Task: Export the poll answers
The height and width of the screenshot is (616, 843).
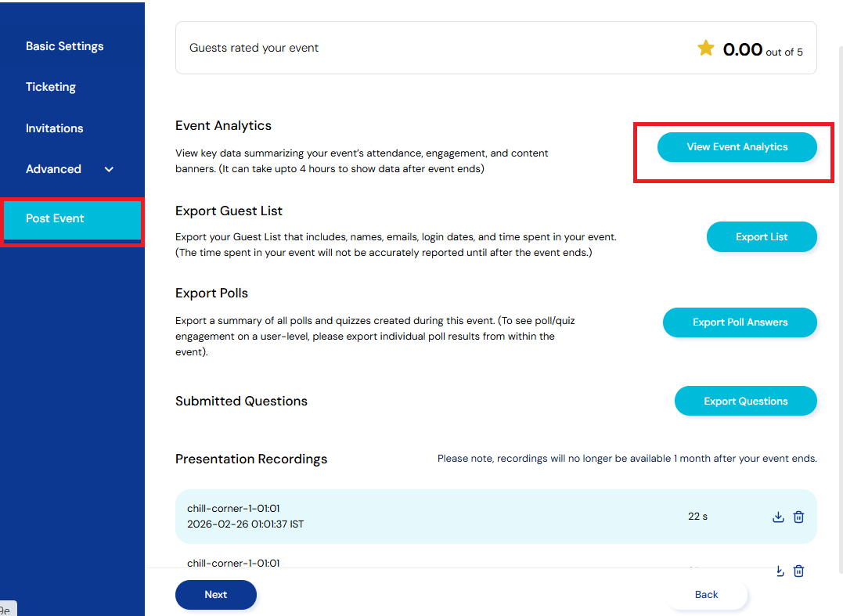Action: [740, 322]
